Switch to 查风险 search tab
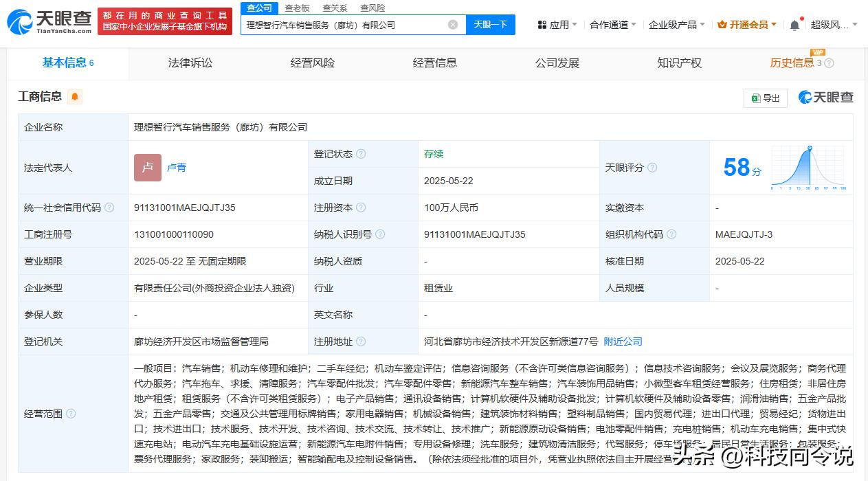 [372, 8]
